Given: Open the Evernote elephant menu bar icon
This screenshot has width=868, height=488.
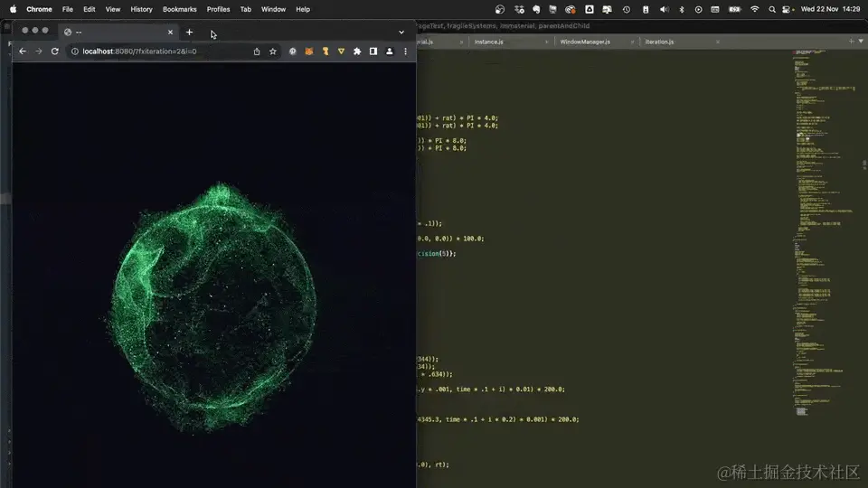Looking at the screenshot, I should click(x=536, y=9).
